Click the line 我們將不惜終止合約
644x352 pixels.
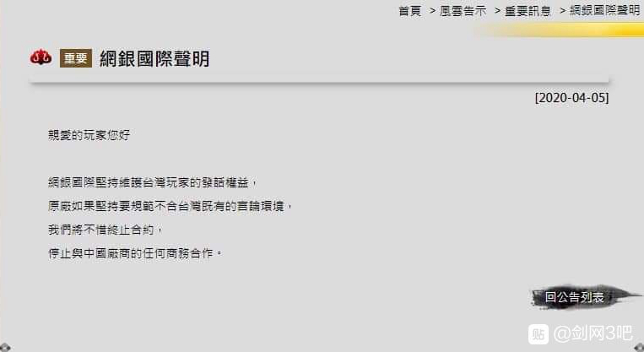(106, 230)
